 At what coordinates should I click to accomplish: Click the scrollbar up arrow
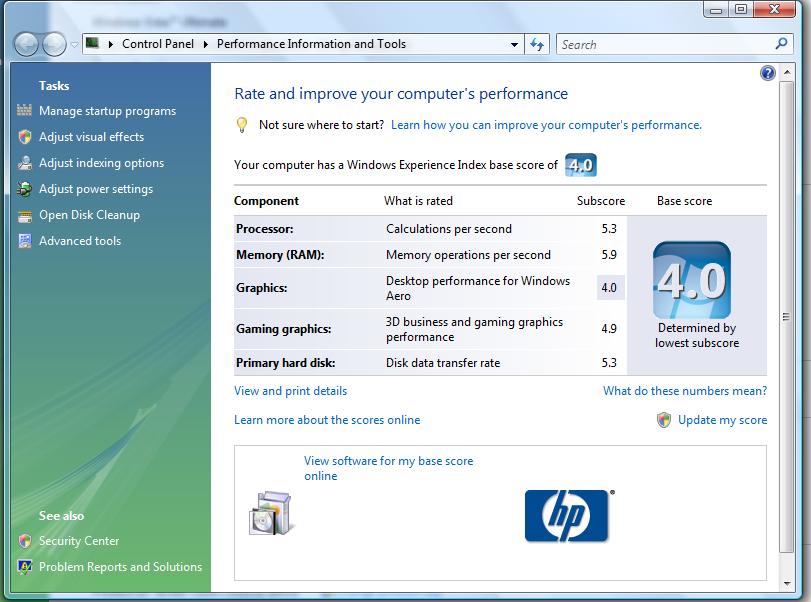786,72
